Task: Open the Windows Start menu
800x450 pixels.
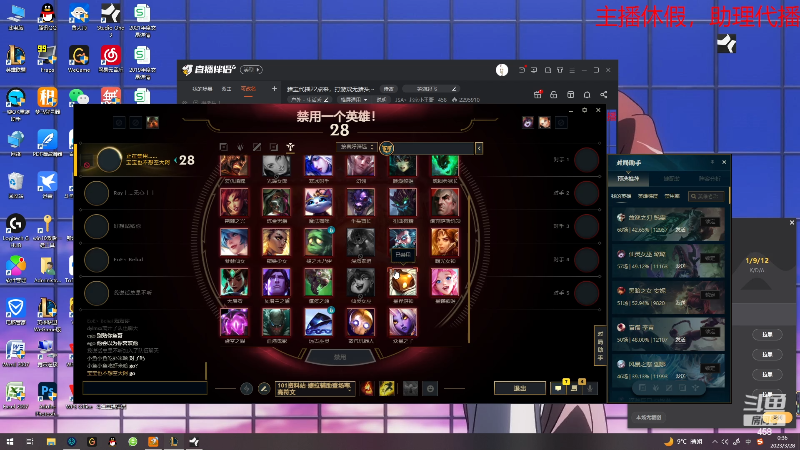Action: click(x=10, y=442)
